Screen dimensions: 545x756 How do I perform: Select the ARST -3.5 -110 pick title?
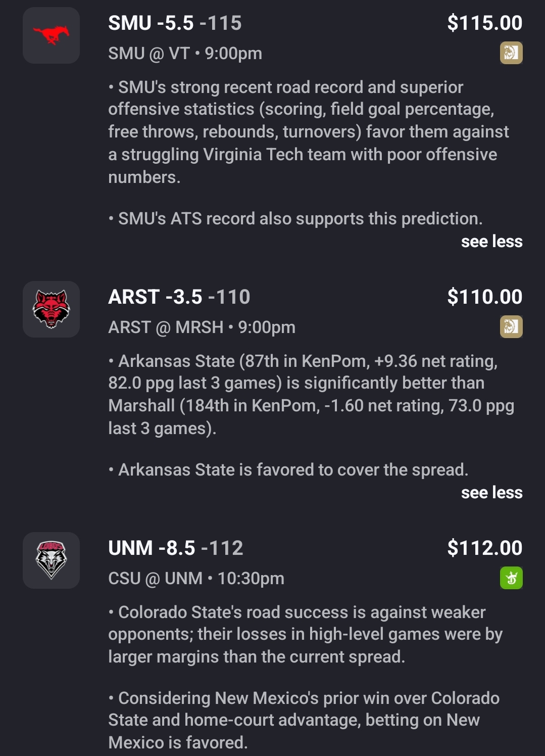[179, 297]
